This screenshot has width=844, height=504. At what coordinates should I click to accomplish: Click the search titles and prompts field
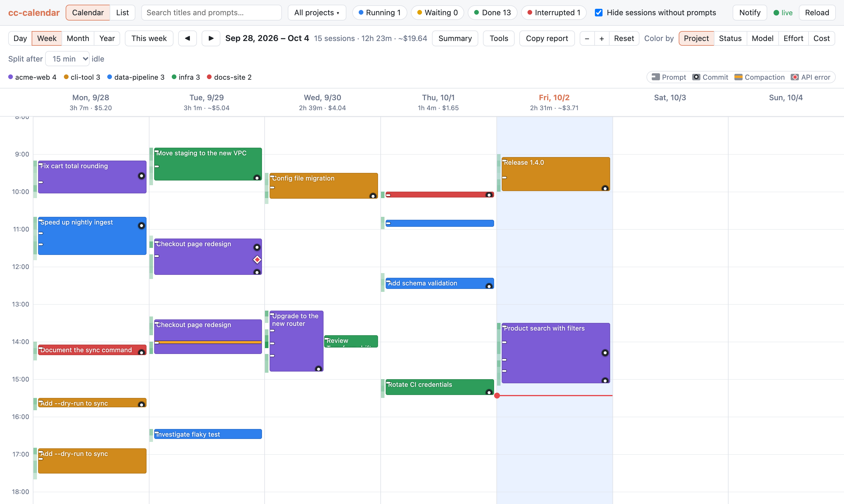tap(211, 13)
